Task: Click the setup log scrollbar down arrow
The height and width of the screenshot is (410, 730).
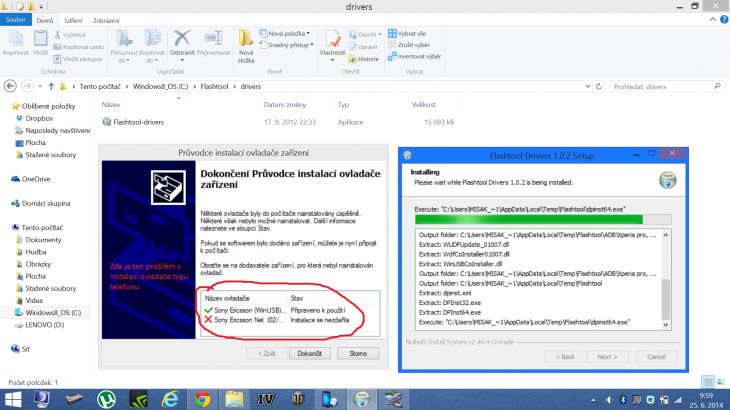Action: [666, 325]
